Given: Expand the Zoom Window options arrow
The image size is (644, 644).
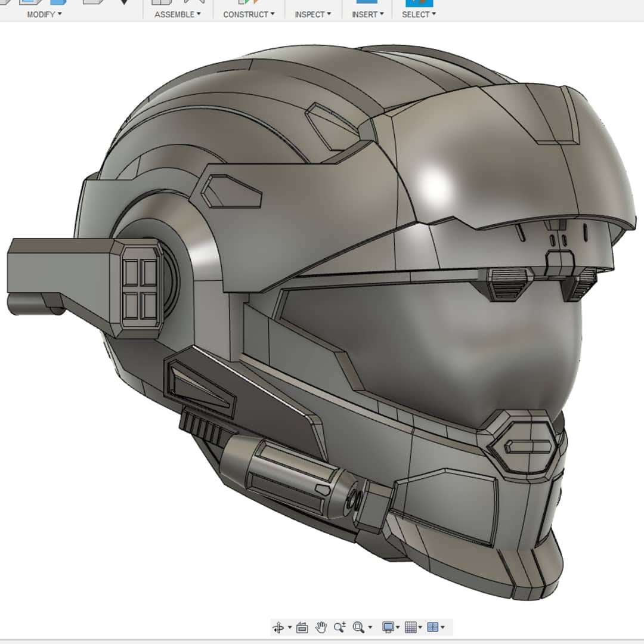Looking at the screenshot, I should [x=370, y=627].
